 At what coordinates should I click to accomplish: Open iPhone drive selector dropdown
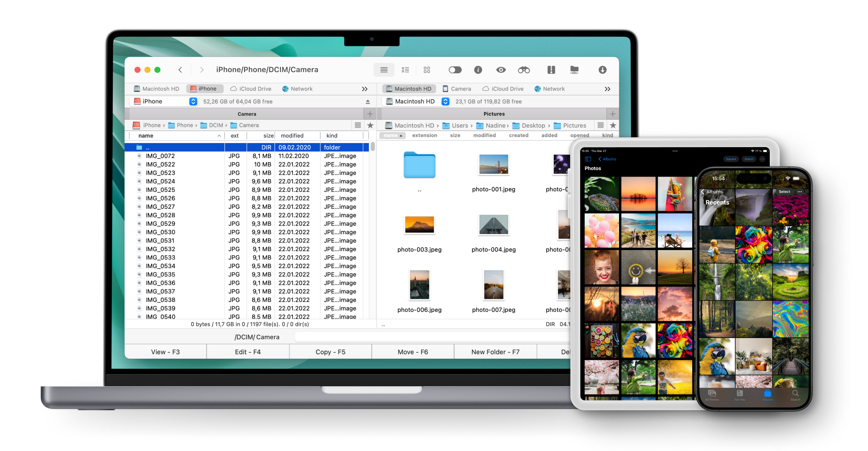tap(164, 102)
